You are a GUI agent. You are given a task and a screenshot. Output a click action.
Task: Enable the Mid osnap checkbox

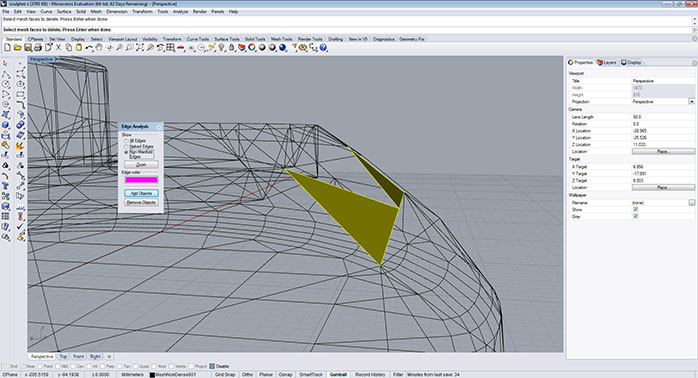(x=59, y=366)
